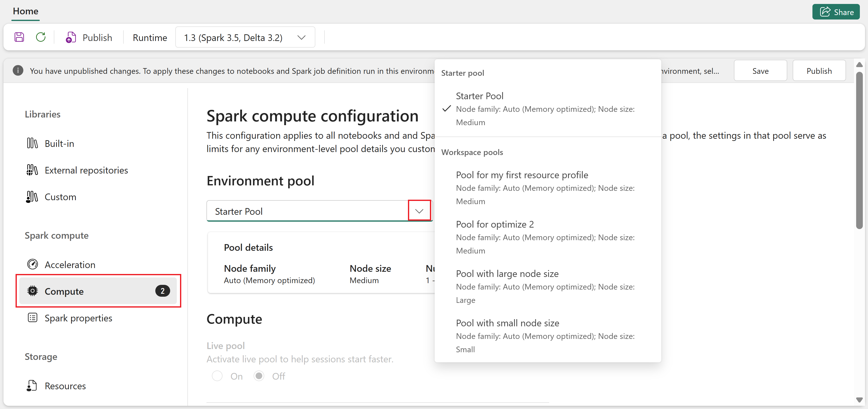868x409 pixels.
Task: Open the Runtime version dropdown
Action: point(245,38)
